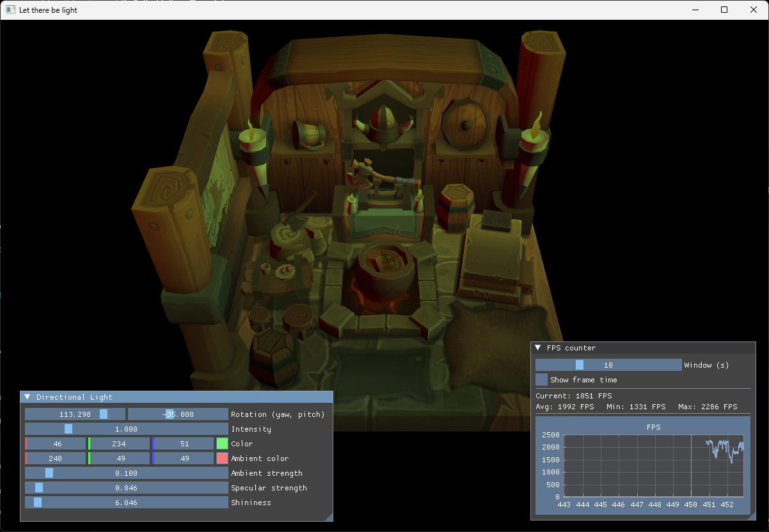Click the Ambient strength slider at 0.100
The width and height of the screenshot is (769, 532).
click(127, 473)
